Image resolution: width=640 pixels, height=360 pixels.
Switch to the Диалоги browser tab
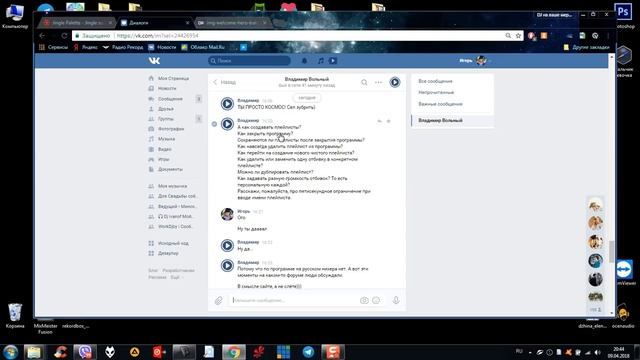(153, 23)
